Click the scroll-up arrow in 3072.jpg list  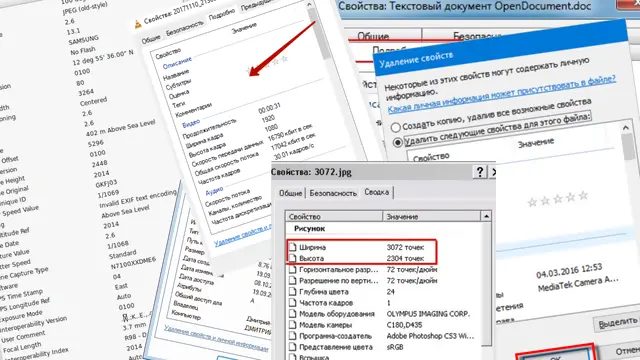[486, 216]
